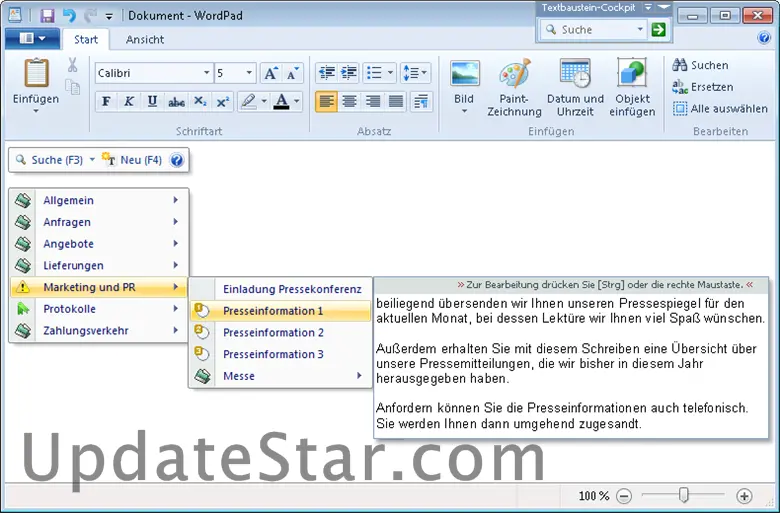
Task: Open the bullet list style dropdown
Action: pos(390,73)
